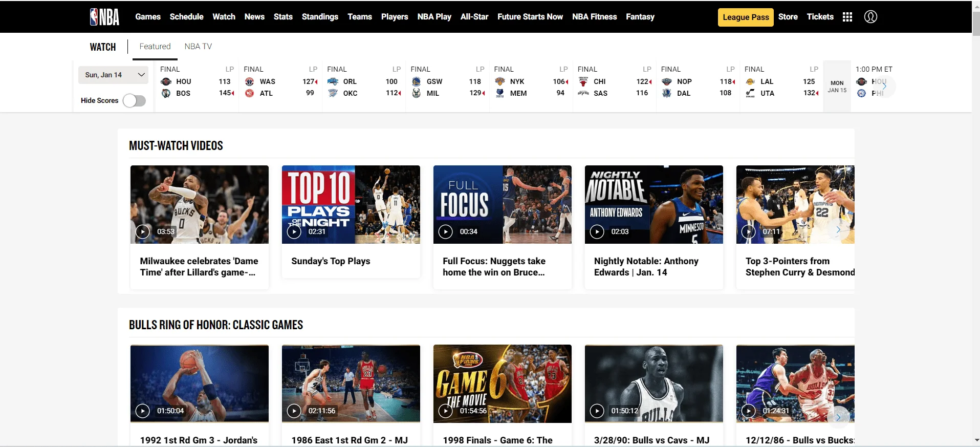Viewport: 980px width, 447px height.
Task: Open the Sunday's Top Plays title link
Action: pos(331,261)
